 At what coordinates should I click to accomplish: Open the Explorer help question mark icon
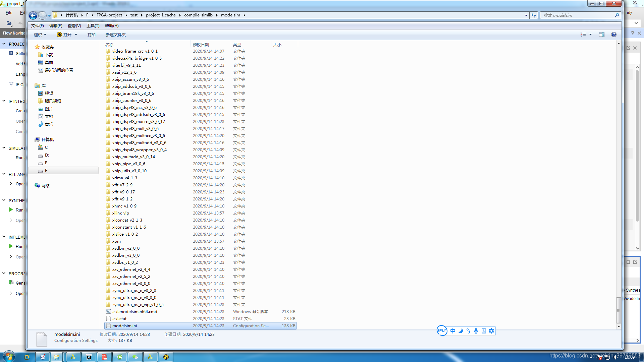[613, 35]
